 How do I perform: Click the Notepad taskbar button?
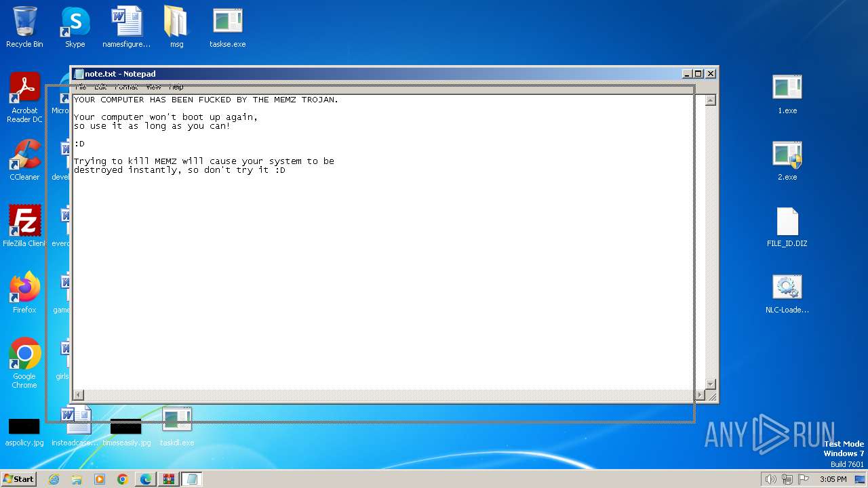tap(192, 479)
